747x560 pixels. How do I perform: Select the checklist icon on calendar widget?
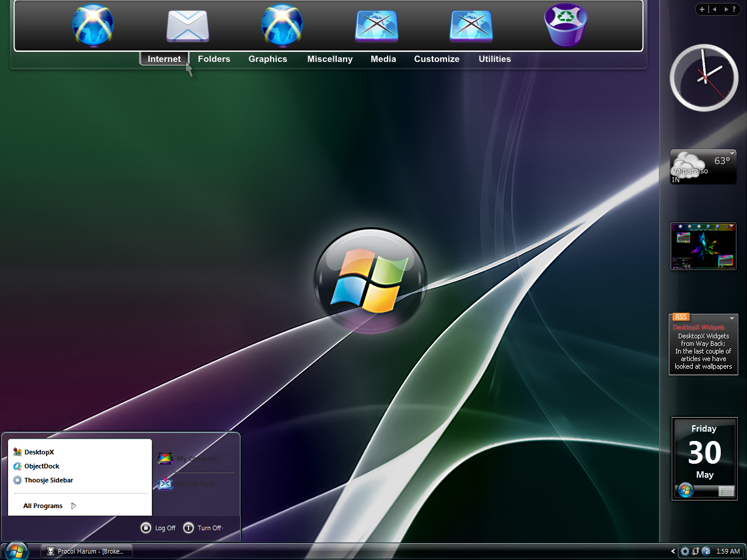[726, 492]
